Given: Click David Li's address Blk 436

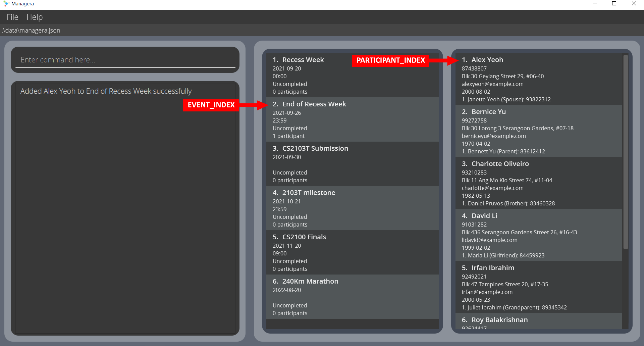Looking at the screenshot, I should (x=519, y=232).
